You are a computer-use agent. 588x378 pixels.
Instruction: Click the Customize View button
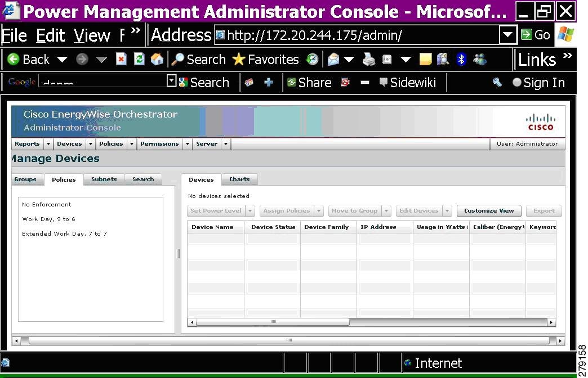[x=489, y=211]
